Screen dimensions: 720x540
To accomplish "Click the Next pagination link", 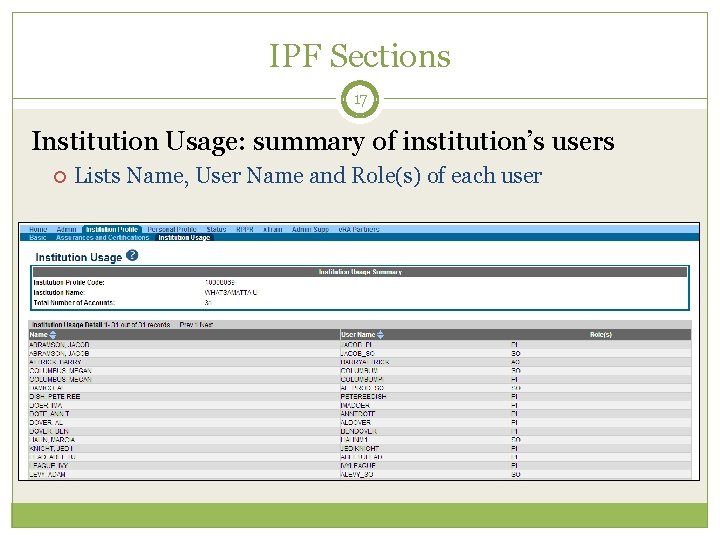I will pos(207,325).
